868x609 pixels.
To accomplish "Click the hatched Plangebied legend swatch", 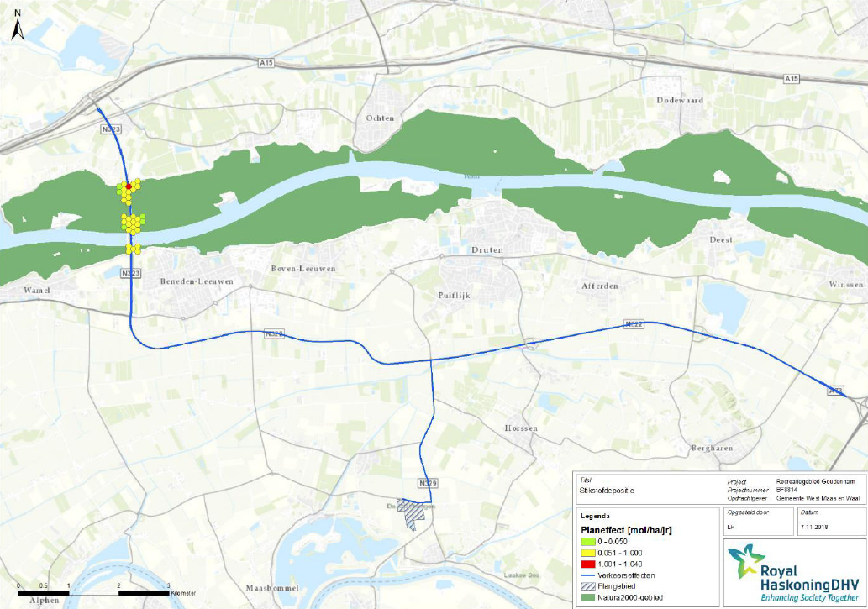I will tap(588, 586).
